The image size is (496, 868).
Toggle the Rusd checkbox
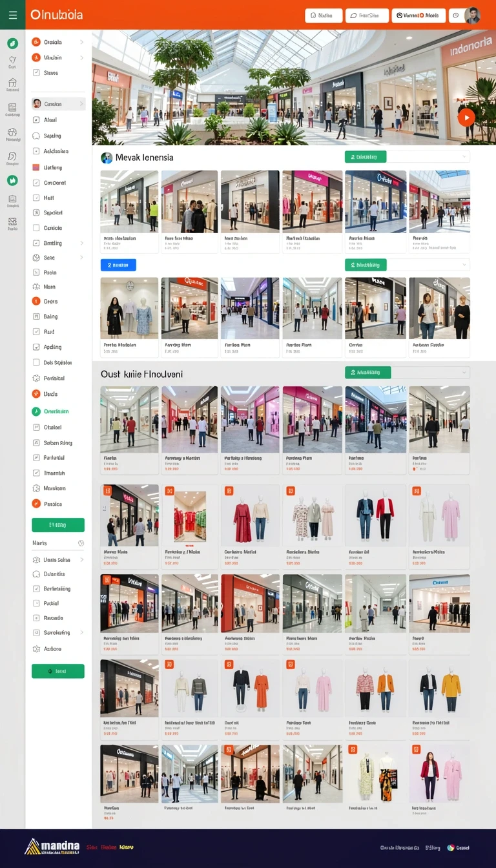coord(36,332)
